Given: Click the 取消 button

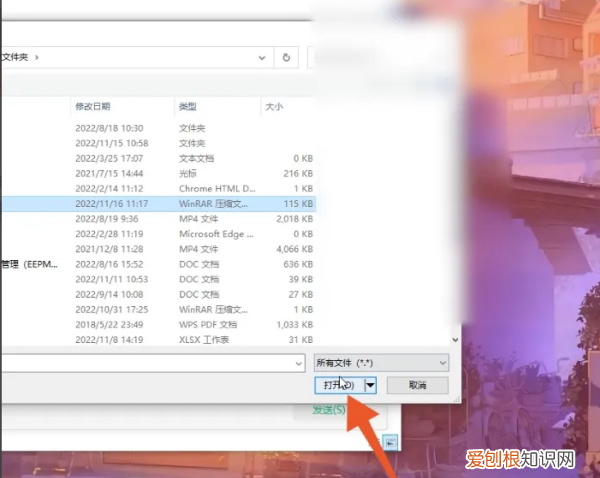Looking at the screenshot, I should (417, 385).
